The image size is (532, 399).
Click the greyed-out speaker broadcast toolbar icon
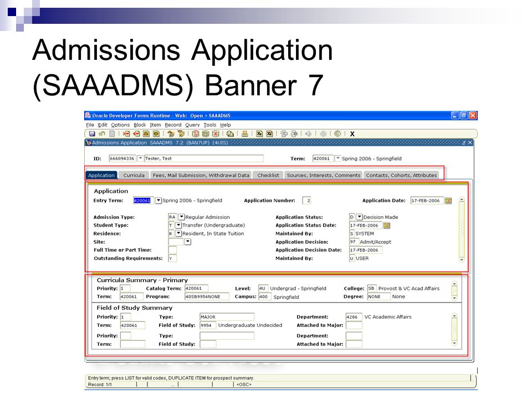coord(309,134)
